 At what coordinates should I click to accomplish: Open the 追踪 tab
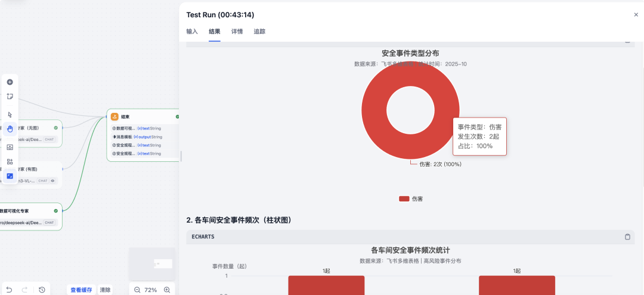point(259,31)
